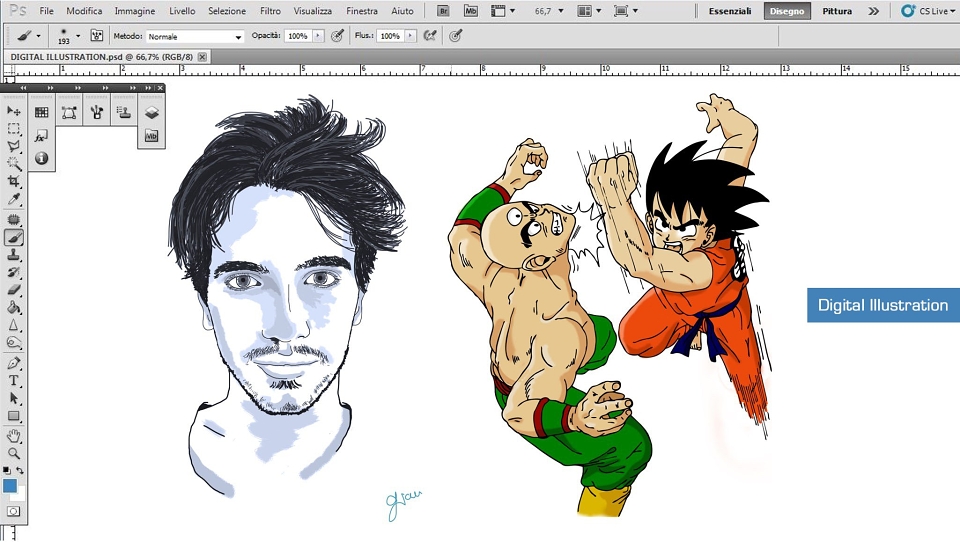Viewport: 960px width, 542px height.
Task: Toggle tablet pressure controls opacity
Action: point(337,36)
